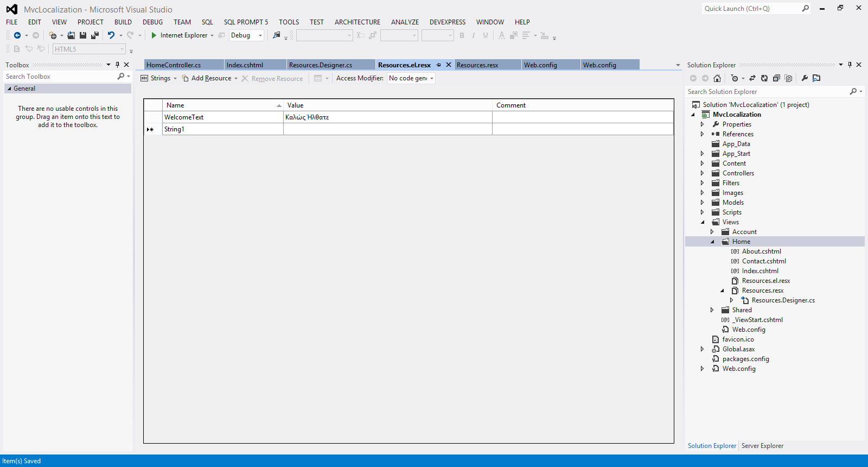Click the Remove Resource button

point(272,78)
